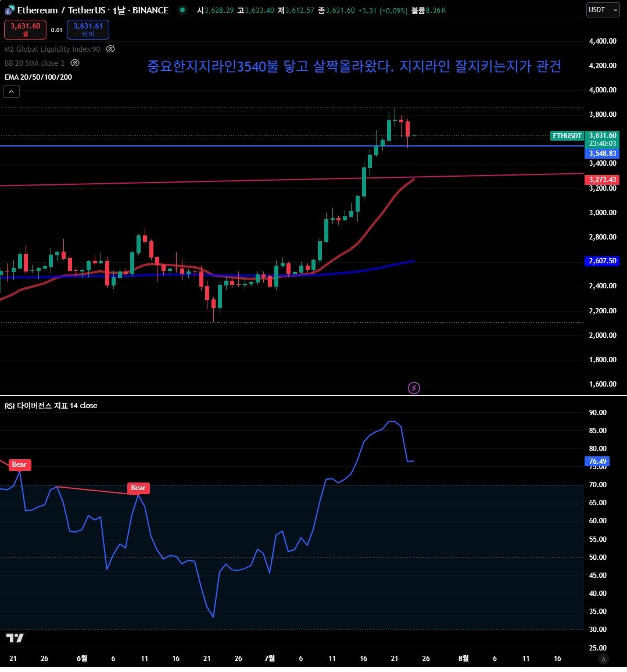Image resolution: width=627 pixels, height=672 pixels.
Task: Click the purple lightning event marker
Action: (414, 388)
